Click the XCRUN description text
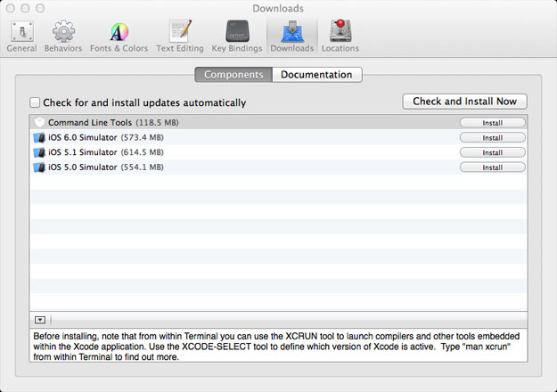 point(276,347)
